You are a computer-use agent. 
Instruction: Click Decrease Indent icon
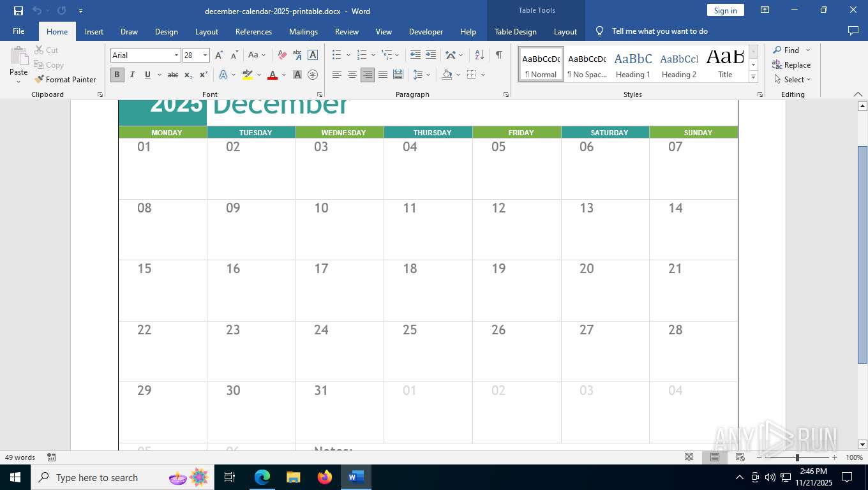415,55
